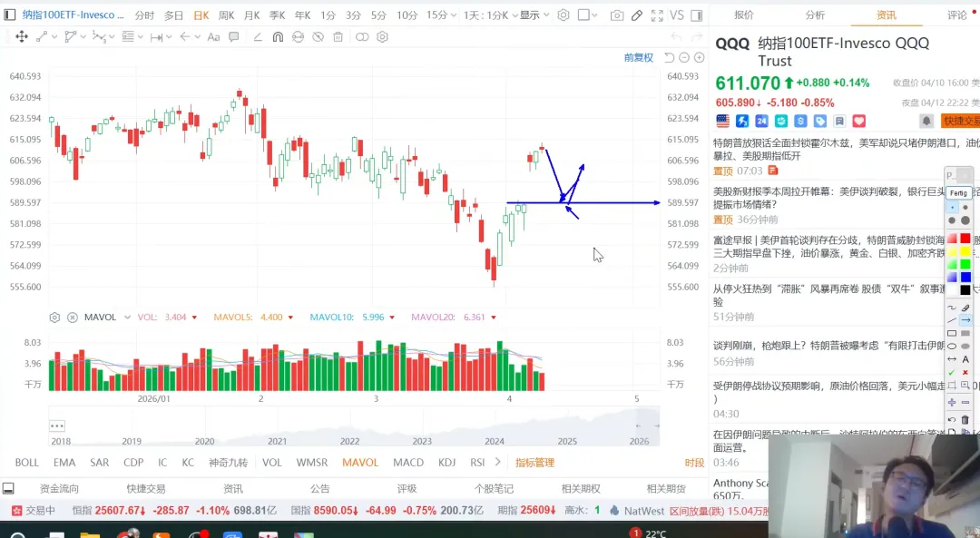Expand more indicators chevron after RSI
The width and height of the screenshot is (980, 538).
(497, 462)
